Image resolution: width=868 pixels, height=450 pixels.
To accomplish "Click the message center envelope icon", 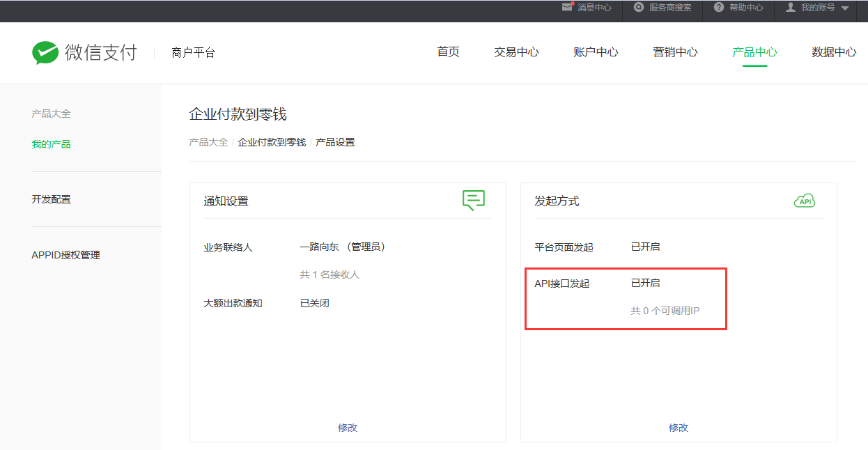I will pos(568,7).
